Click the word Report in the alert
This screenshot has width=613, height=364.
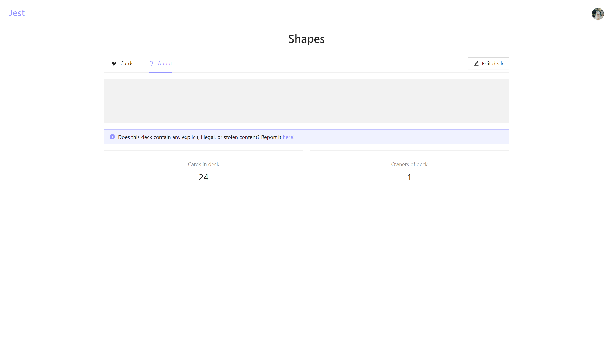coord(269,137)
